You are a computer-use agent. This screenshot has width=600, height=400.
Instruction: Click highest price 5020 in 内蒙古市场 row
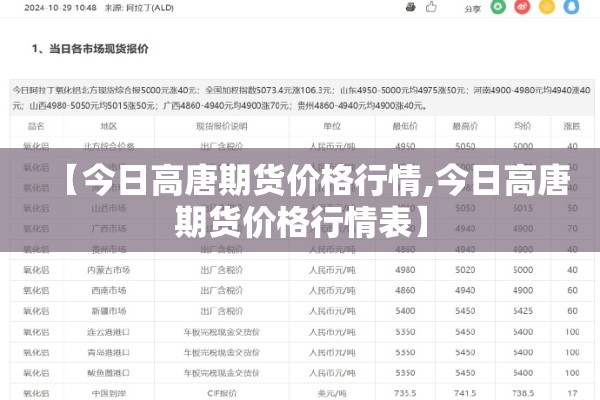click(x=465, y=270)
